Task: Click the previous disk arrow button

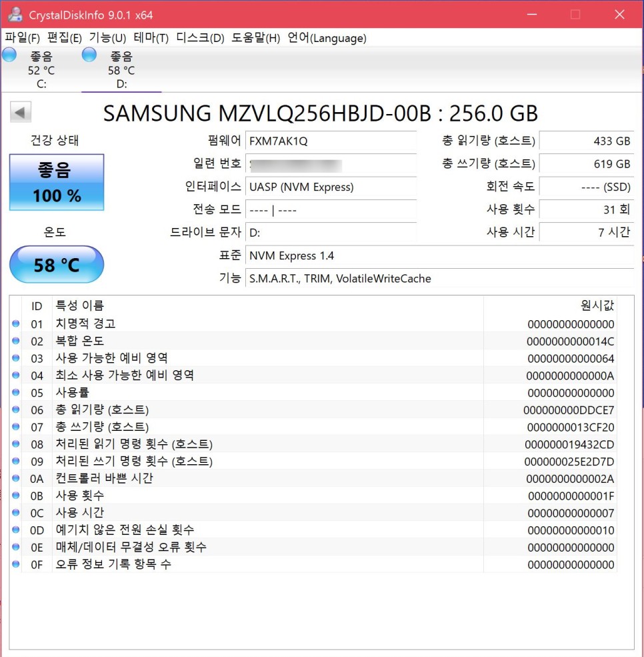Action: (x=21, y=112)
